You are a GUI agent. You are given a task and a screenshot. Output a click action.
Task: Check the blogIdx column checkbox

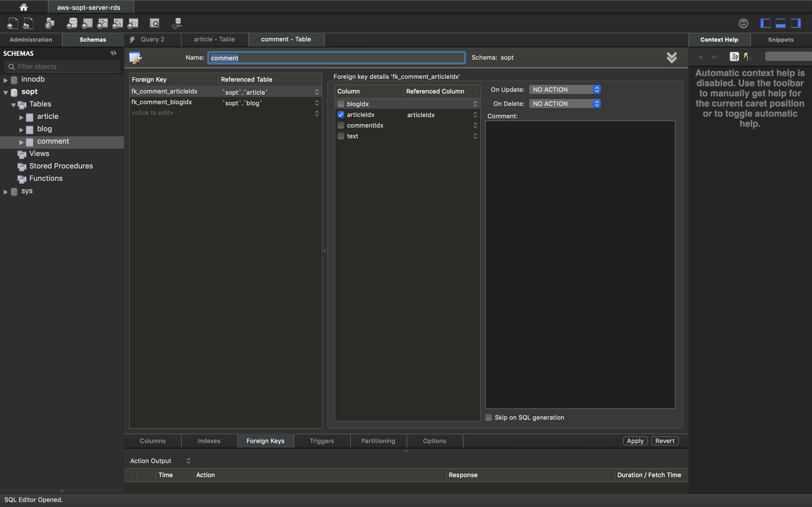coord(341,104)
